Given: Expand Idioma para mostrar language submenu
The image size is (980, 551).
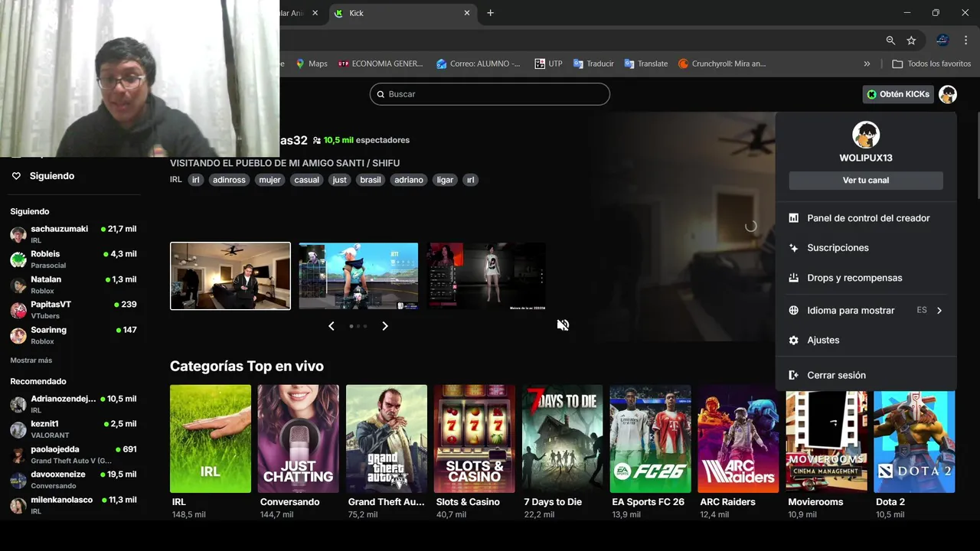Looking at the screenshot, I should (866, 310).
